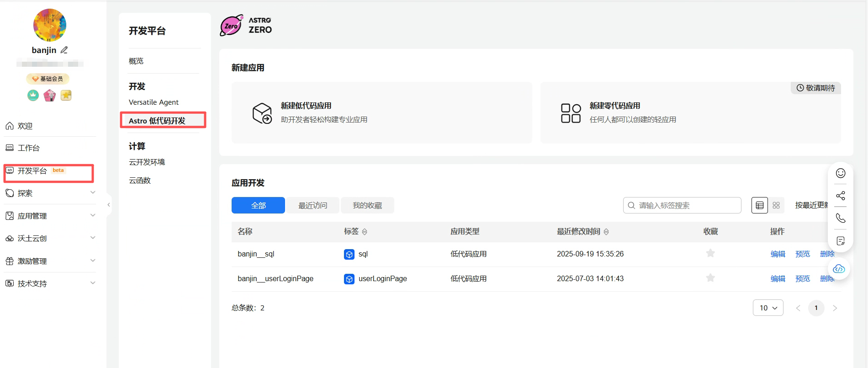Switch to grid card view layout

point(776,205)
